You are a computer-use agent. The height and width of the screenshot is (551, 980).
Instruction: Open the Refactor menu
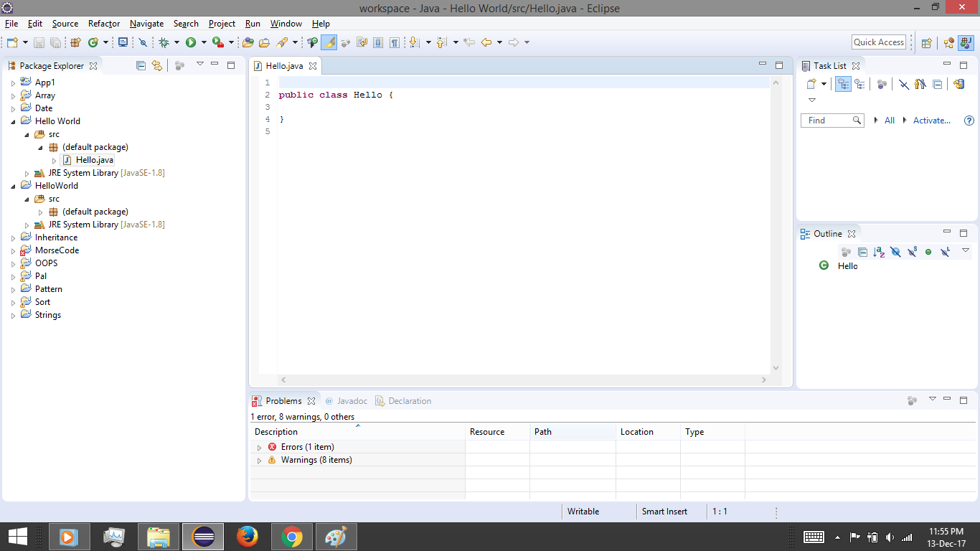coord(104,24)
